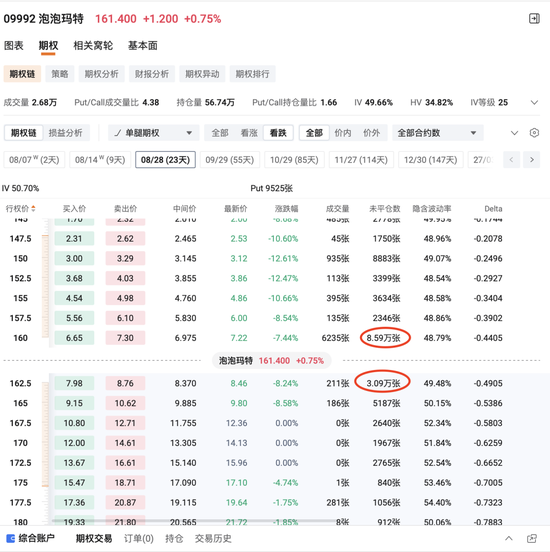Switch to the 图表 tab
Screen dimensions: 550x552
point(14,45)
